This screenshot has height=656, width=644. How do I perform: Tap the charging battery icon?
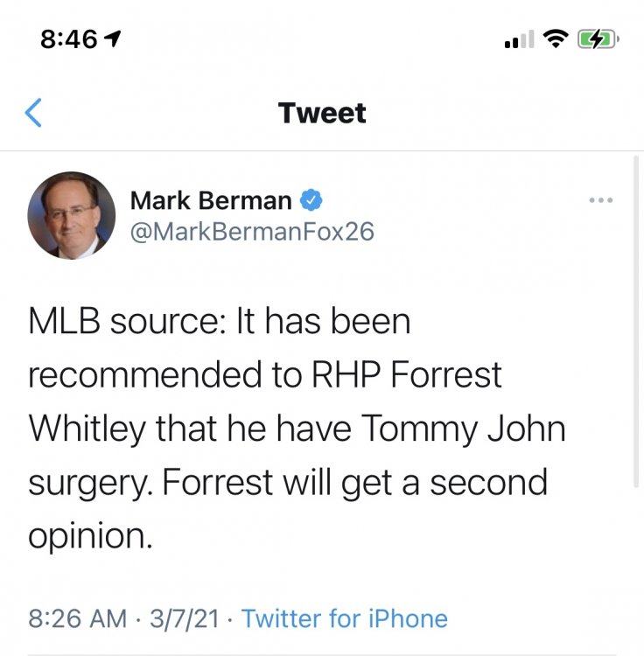click(x=598, y=40)
